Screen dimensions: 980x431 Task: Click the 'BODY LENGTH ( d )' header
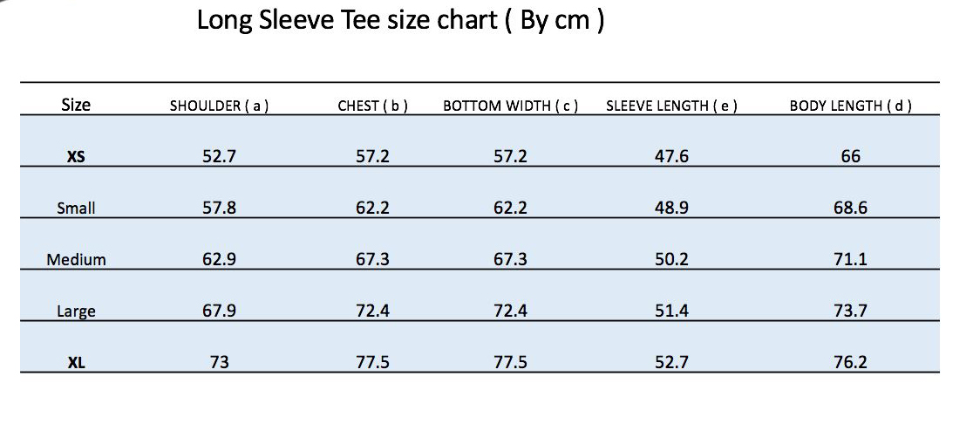(x=850, y=106)
